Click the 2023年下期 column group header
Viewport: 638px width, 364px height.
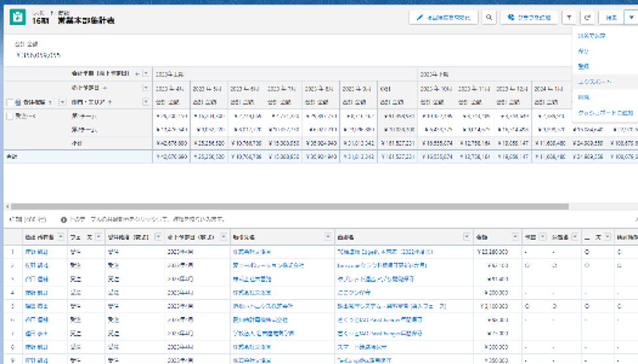point(434,74)
